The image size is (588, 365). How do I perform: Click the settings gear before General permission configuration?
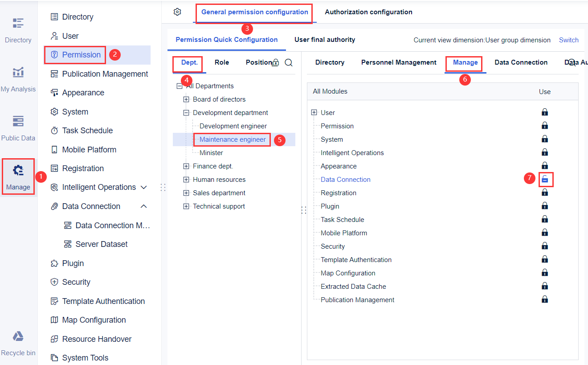coord(177,12)
